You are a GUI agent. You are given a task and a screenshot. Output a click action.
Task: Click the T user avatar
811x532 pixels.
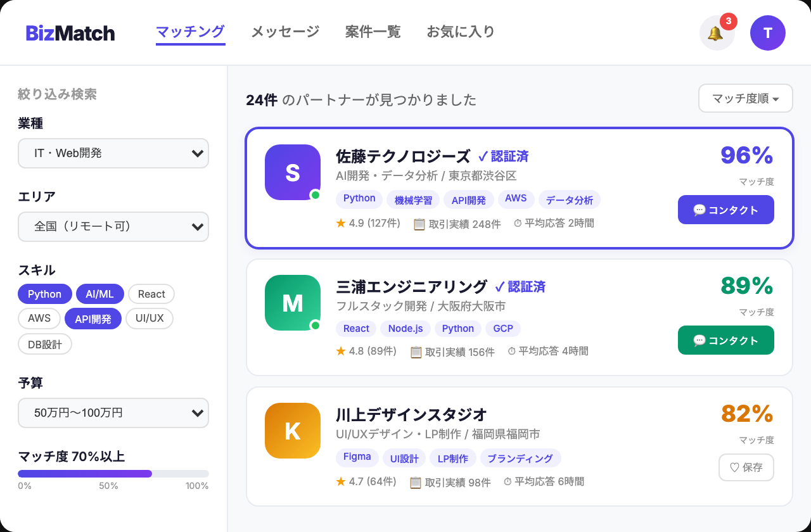[767, 32]
